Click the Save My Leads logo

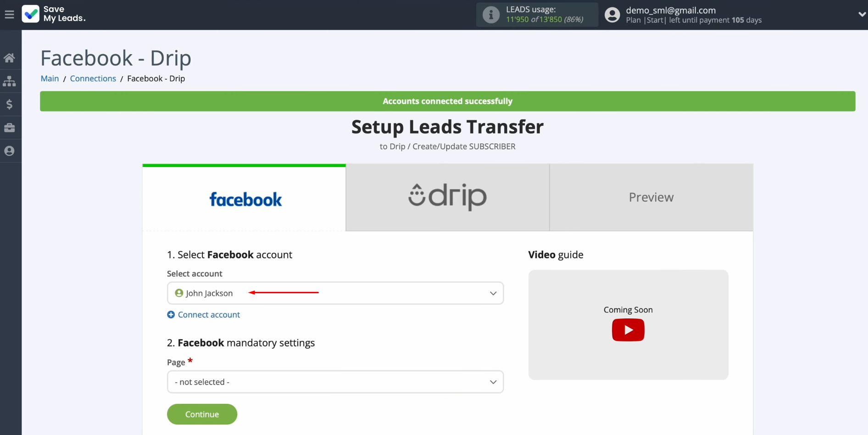coord(54,14)
